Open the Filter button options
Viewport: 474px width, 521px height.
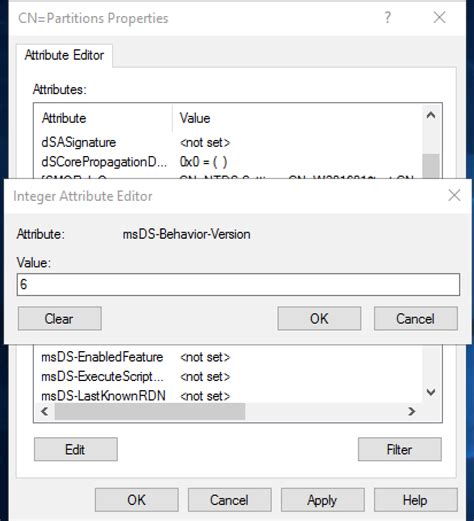[x=400, y=449]
